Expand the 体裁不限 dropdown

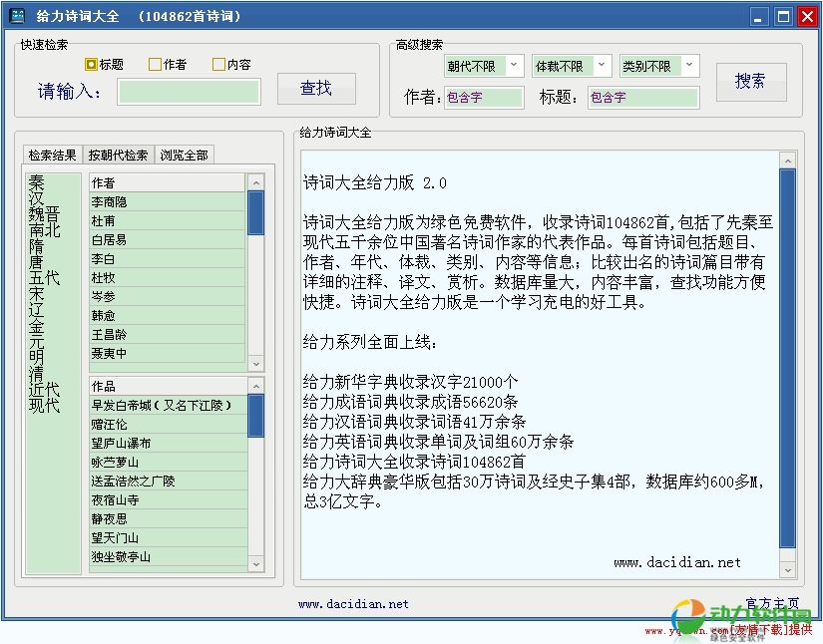click(x=572, y=66)
